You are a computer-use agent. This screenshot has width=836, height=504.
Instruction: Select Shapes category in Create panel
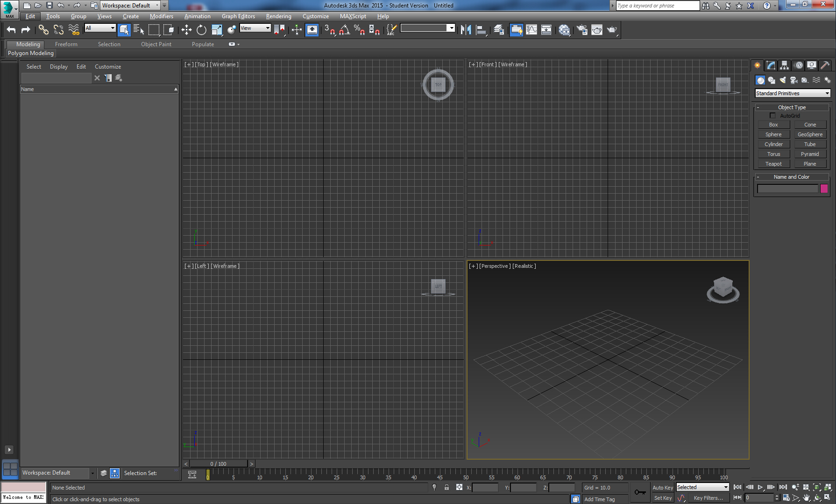[x=772, y=80]
